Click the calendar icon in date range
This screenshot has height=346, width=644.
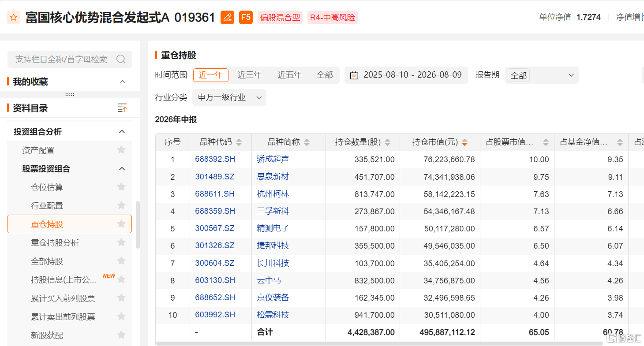(x=354, y=75)
